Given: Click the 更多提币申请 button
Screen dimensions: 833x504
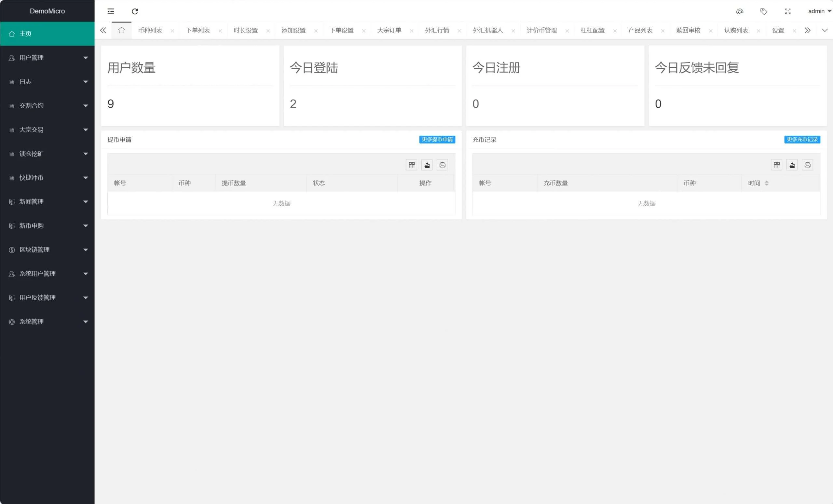Looking at the screenshot, I should pos(437,140).
